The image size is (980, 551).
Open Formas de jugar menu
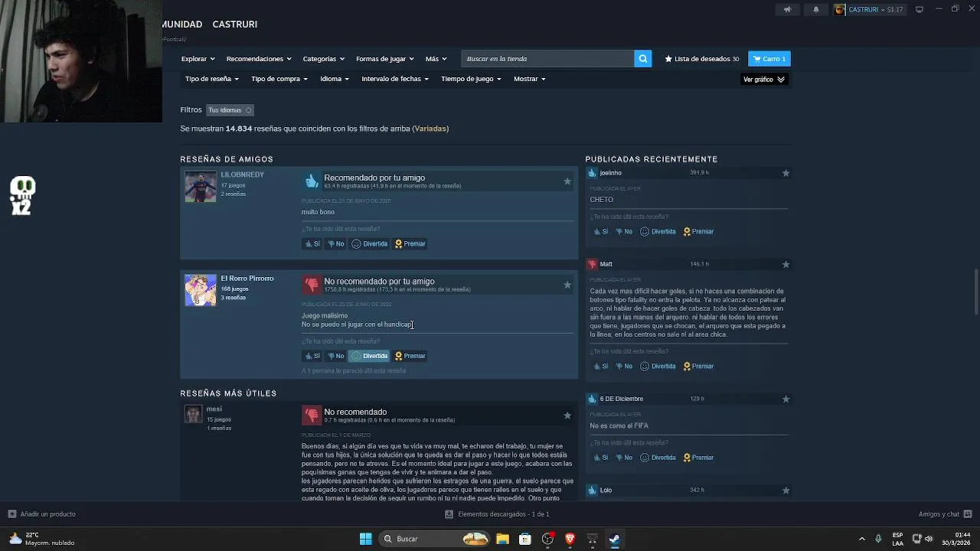(x=384, y=59)
